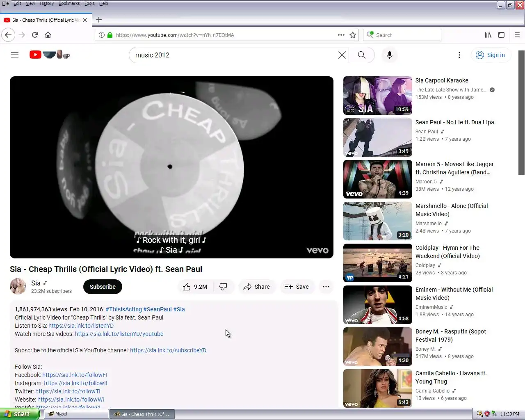Open the Bookmarks menu
The height and width of the screenshot is (420, 525).
(x=69, y=3)
